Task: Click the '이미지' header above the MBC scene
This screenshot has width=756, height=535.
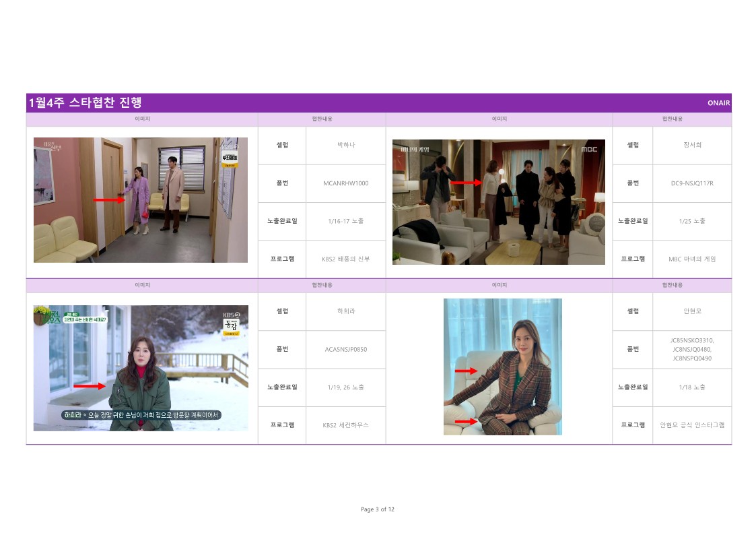Action: click(x=500, y=119)
